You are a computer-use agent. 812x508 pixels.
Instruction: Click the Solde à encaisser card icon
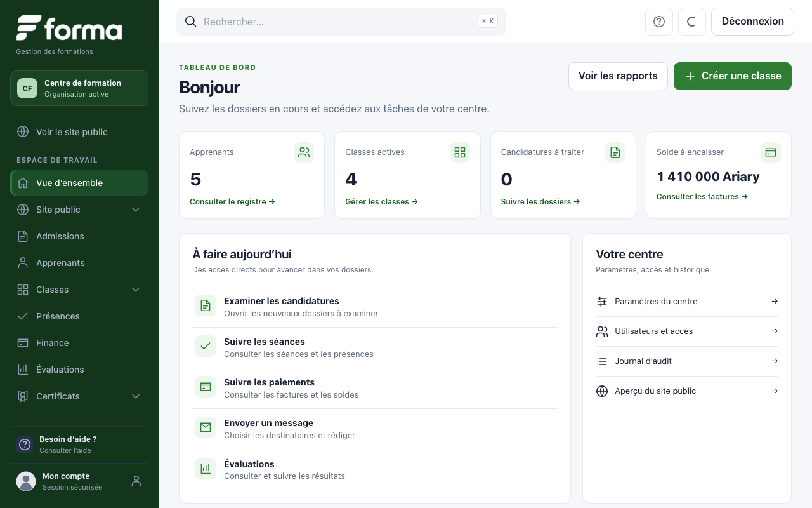click(771, 152)
